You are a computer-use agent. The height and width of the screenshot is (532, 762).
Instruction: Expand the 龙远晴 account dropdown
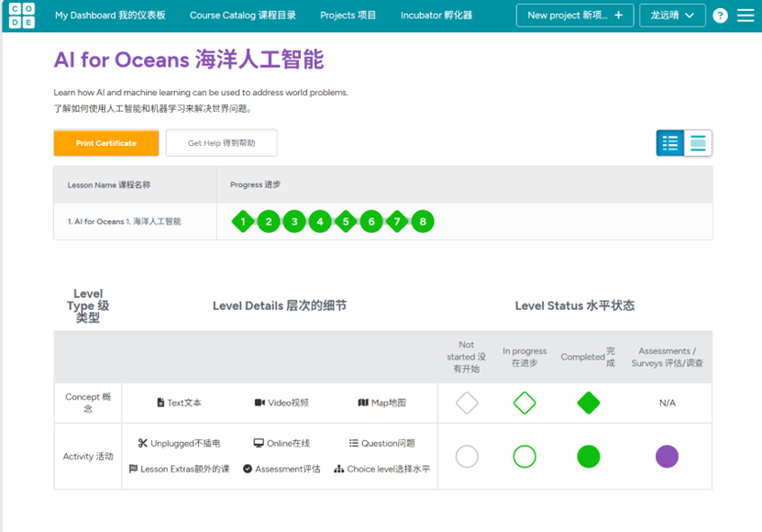pyautogui.click(x=672, y=16)
